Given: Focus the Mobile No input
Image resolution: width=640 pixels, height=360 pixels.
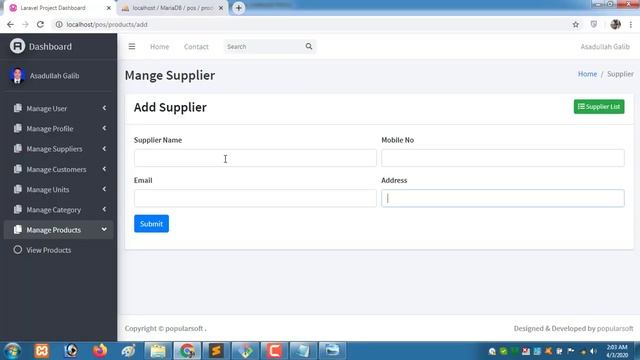Looking at the screenshot, I should click(503, 158).
